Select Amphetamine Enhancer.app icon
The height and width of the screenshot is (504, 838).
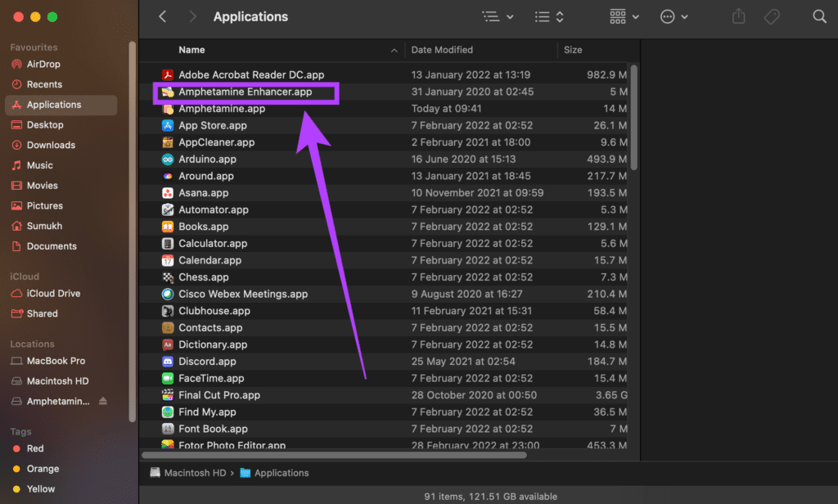pos(168,92)
